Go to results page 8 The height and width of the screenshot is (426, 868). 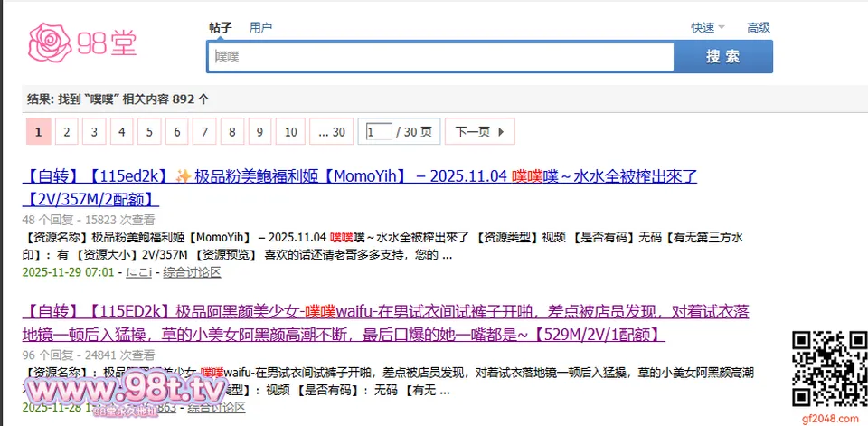click(x=232, y=132)
